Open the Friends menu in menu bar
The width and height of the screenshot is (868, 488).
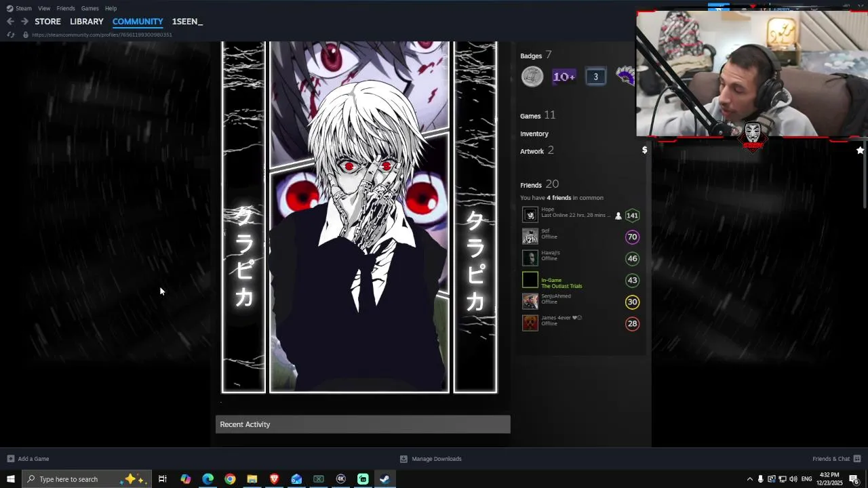(66, 8)
